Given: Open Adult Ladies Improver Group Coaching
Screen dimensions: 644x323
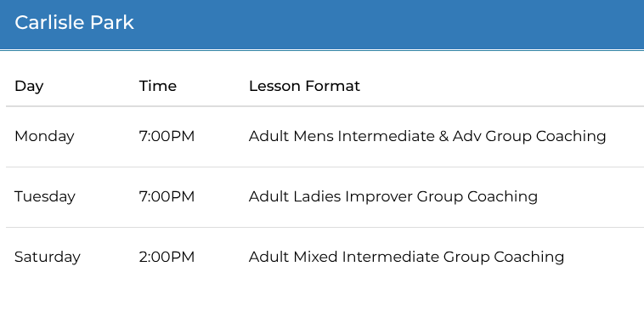Looking at the screenshot, I should (393, 197).
